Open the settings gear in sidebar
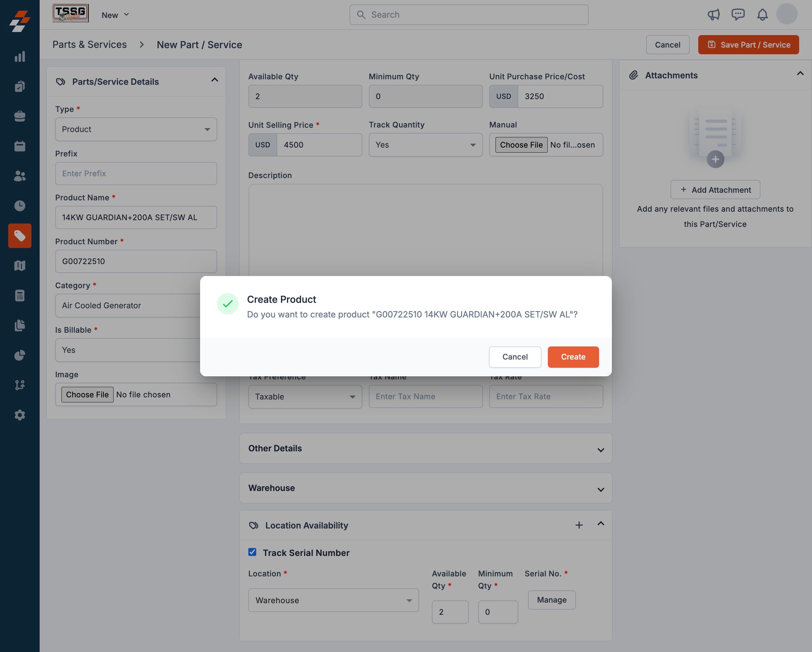This screenshot has width=812, height=652. [20, 415]
